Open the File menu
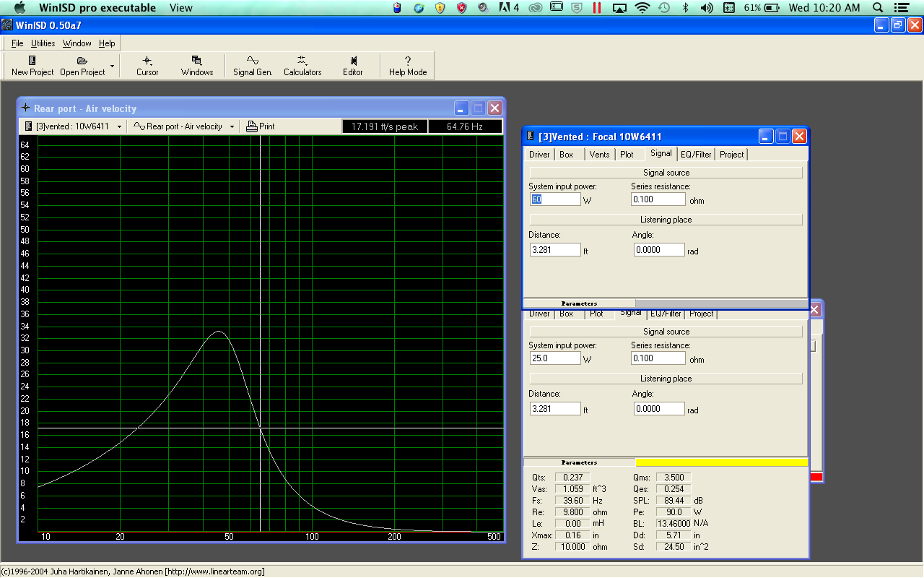The height and width of the screenshot is (578, 924). (17, 43)
